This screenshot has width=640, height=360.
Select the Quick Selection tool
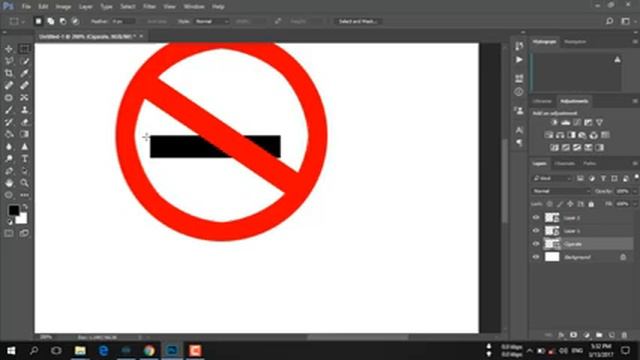point(24,61)
